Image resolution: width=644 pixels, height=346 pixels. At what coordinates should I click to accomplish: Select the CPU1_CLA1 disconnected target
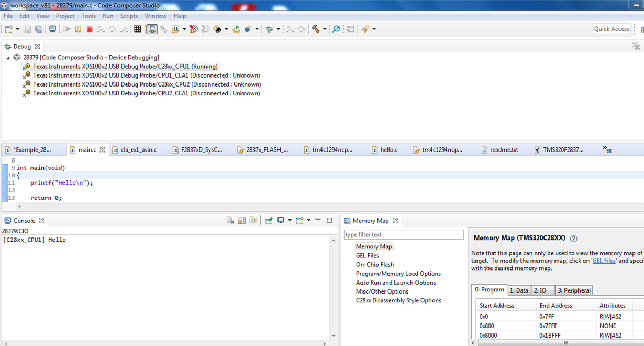click(141, 75)
